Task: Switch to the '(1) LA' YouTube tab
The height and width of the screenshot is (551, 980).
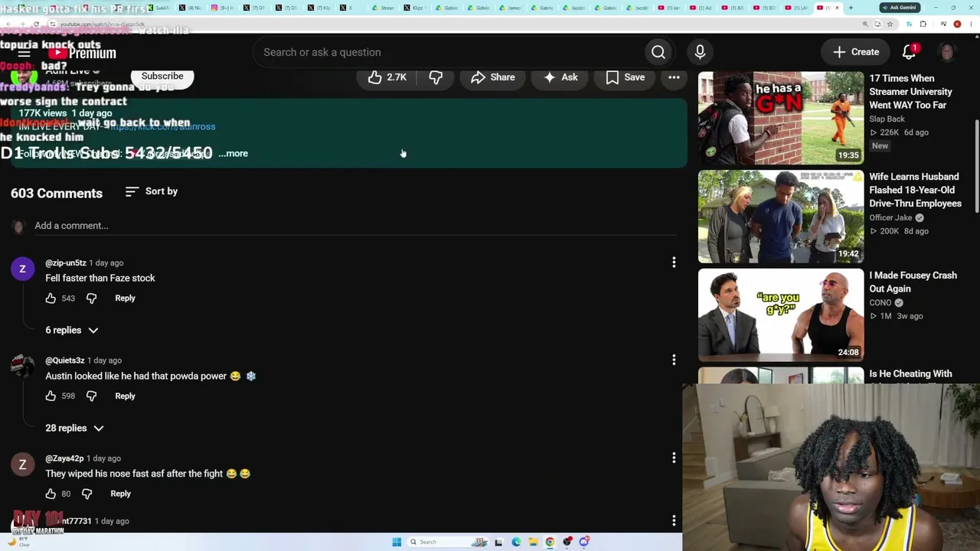Action: tap(798, 8)
